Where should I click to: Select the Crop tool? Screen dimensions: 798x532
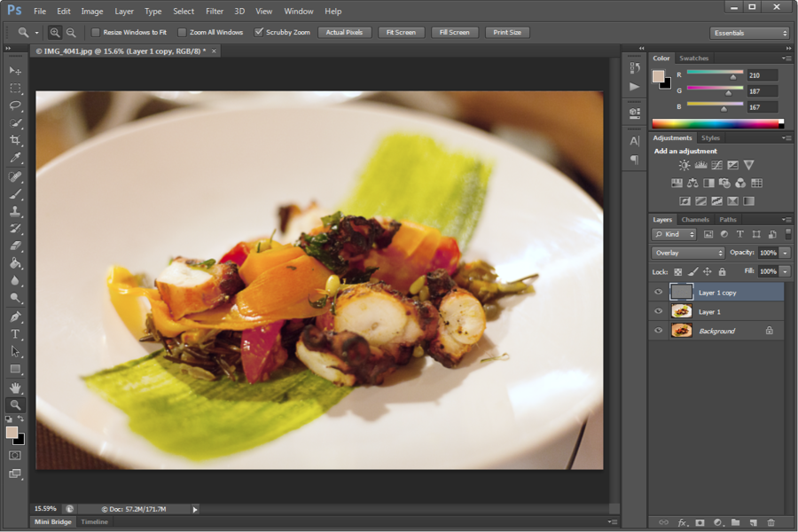click(x=15, y=140)
